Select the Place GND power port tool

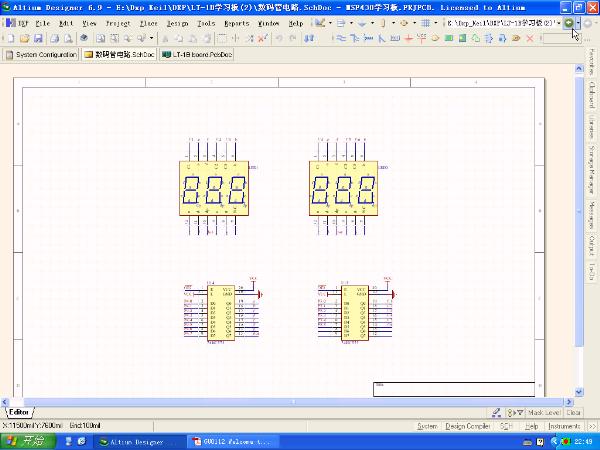click(x=410, y=38)
